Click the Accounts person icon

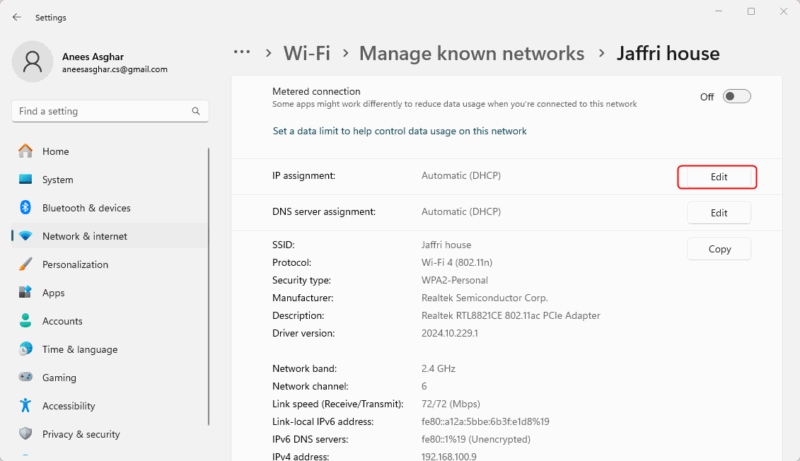tap(26, 321)
